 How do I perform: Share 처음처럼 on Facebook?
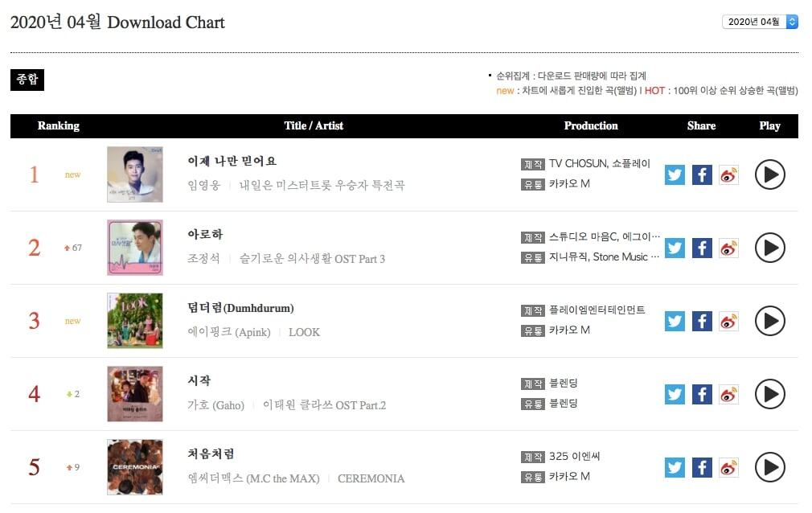[702, 467]
